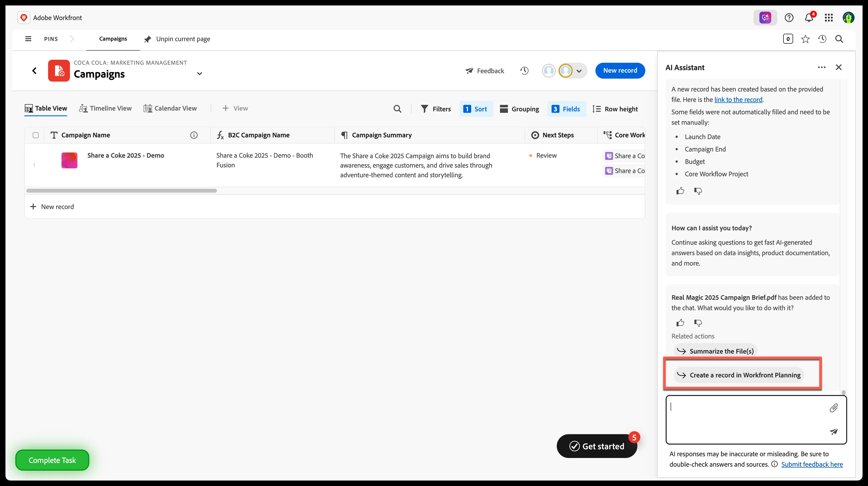The image size is (868, 486).
Task: Go back using the left arrow
Action: pyautogui.click(x=34, y=71)
